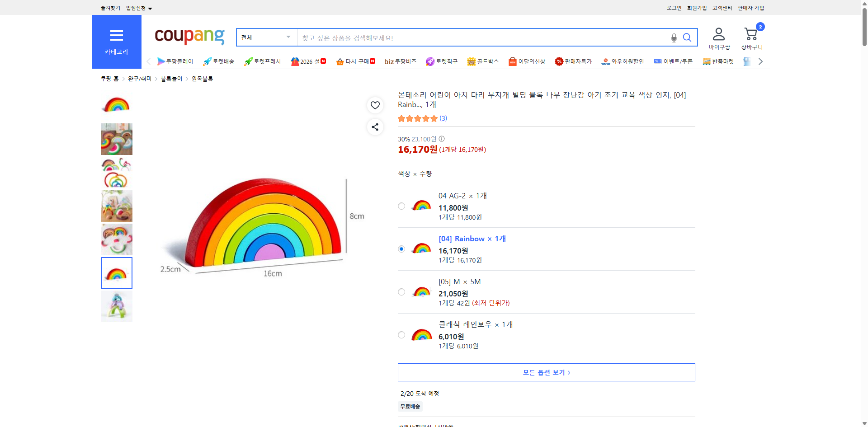Open the share options via share icon

click(375, 127)
